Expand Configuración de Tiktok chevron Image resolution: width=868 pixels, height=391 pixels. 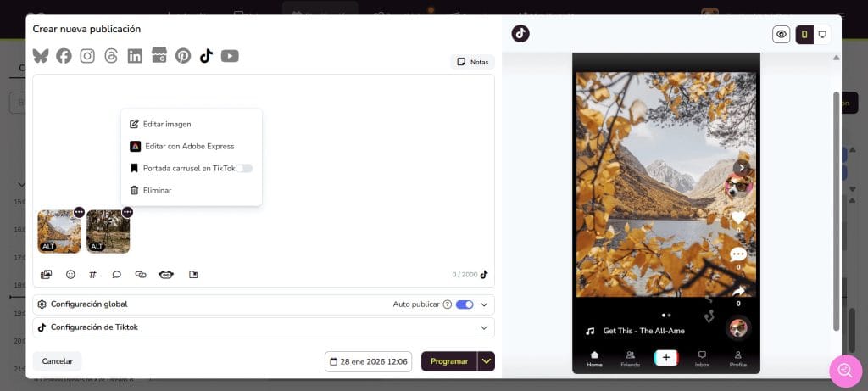[x=484, y=327]
